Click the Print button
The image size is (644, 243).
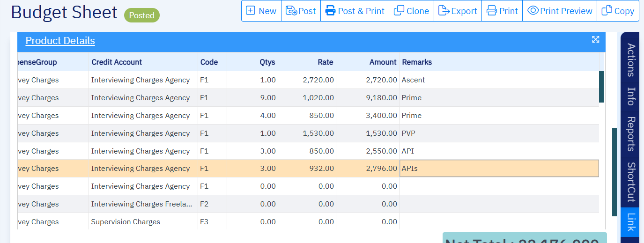[x=502, y=11]
